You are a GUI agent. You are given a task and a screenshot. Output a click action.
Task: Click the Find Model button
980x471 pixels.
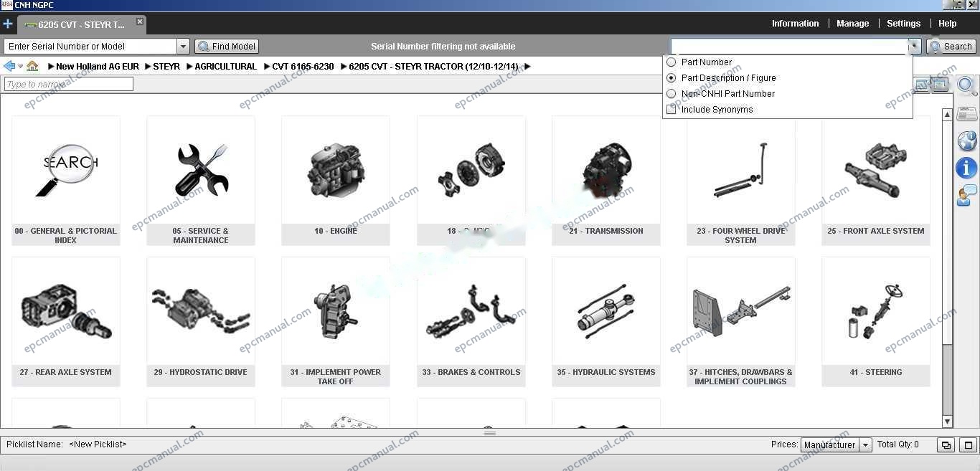(227, 47)
